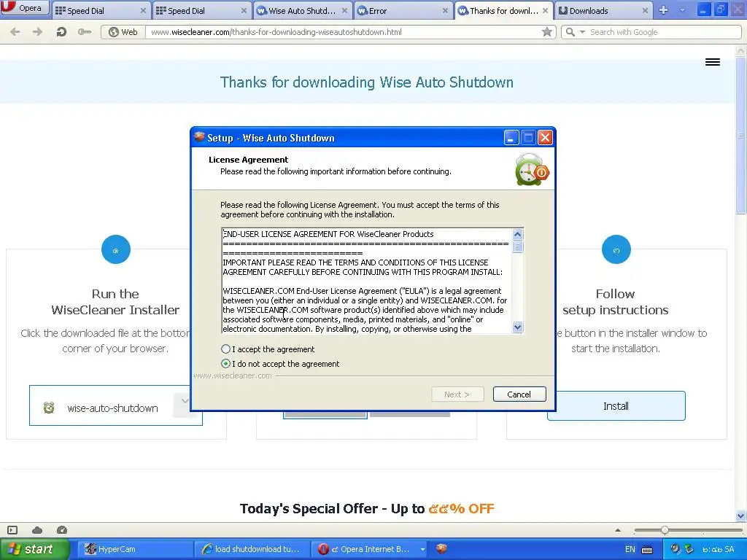747x560 pixels.
Task: Click the keyboard icon in the tray
Action: (x=647, y=550)
